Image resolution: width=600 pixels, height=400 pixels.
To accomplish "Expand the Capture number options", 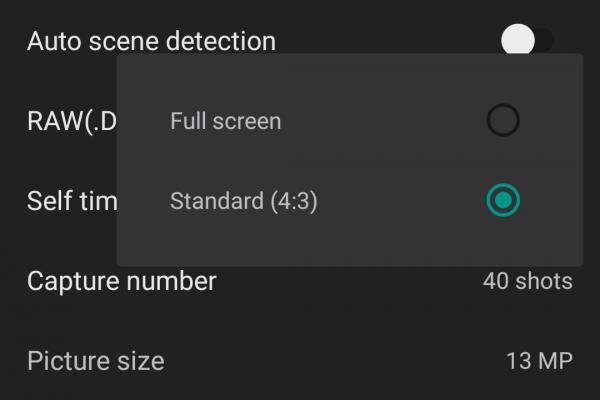I will coord(300,281).
